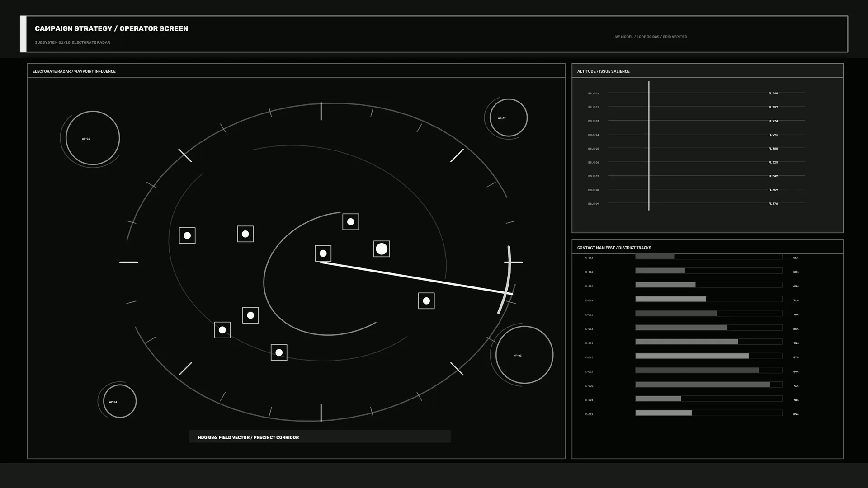868x488 pixels.
Task: Click the 65% value for D-013
Action: pos(796,286)
